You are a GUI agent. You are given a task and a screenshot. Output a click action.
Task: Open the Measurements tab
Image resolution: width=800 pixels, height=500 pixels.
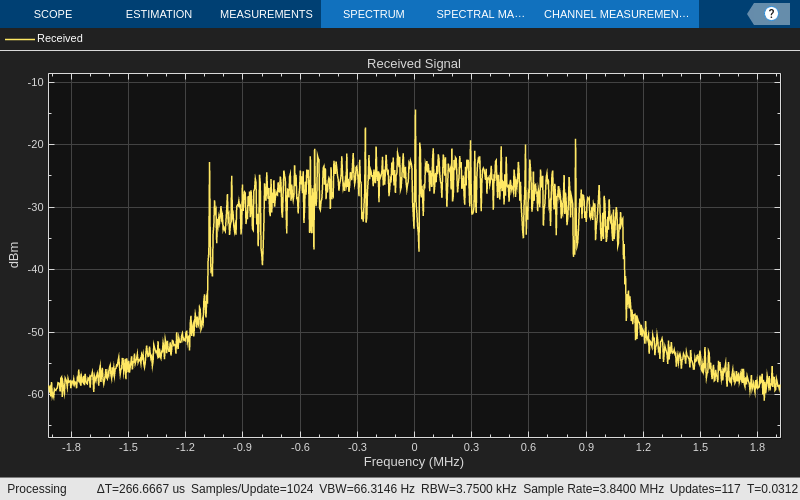tap(266, 14)
